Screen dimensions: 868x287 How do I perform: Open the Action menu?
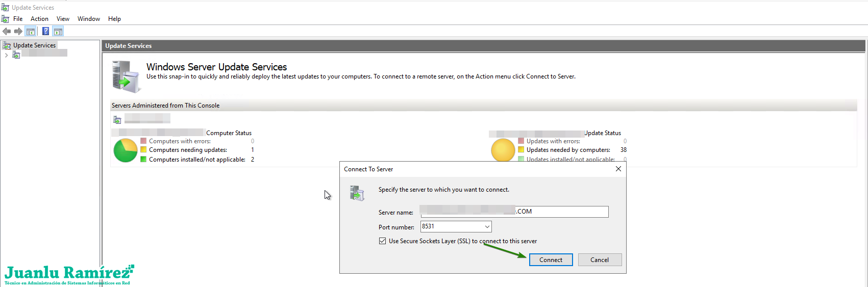[x=39, y=19]
